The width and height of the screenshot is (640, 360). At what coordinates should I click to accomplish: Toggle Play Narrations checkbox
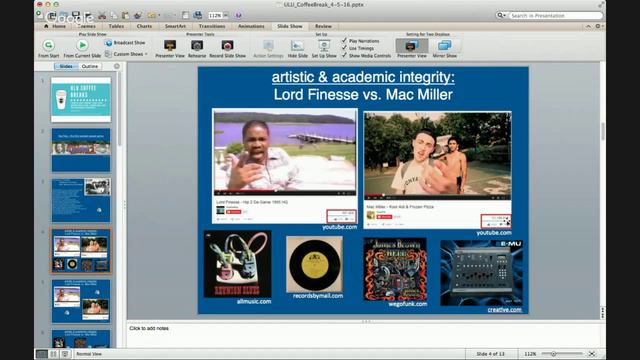point(344,41)
